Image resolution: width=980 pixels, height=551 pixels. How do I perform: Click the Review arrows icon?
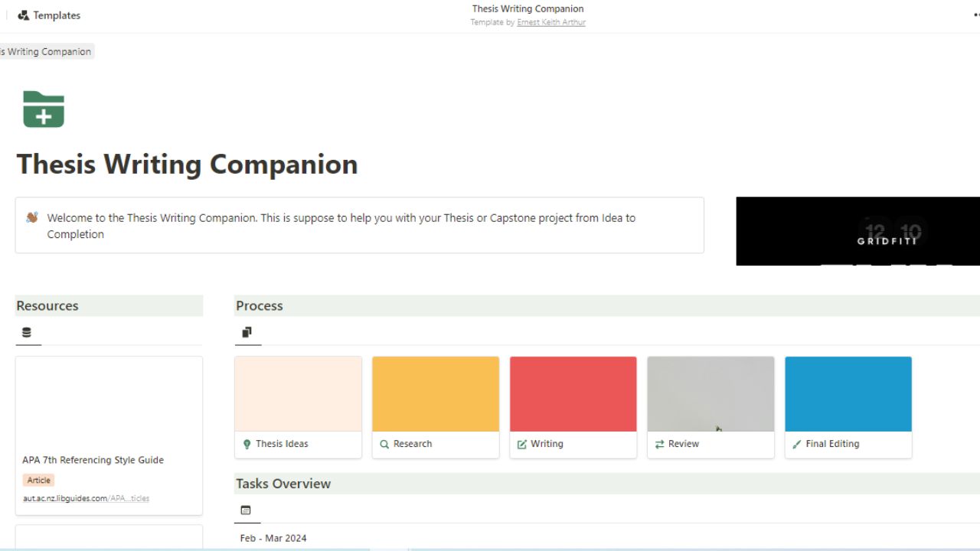pyautogui.click(x=659, y=444)
